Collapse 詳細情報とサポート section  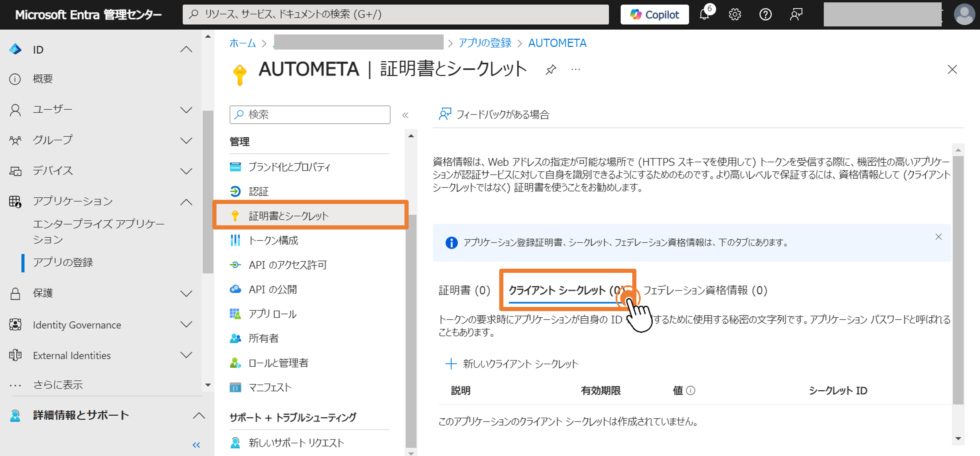[x=199, y=415]
